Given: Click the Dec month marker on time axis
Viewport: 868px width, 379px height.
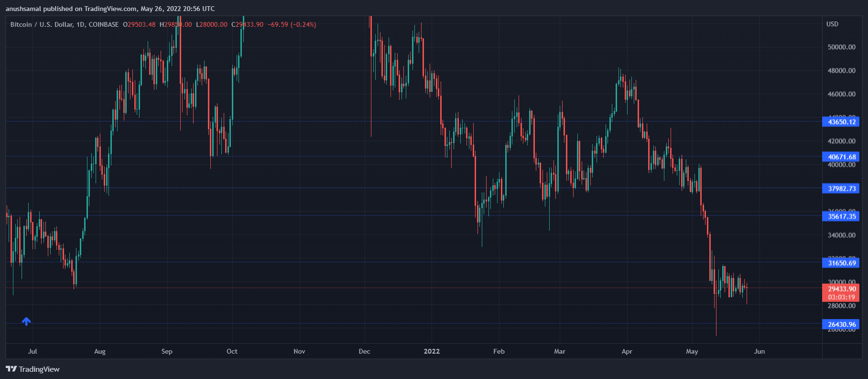Looking at the screenshot, I should 364,351.
